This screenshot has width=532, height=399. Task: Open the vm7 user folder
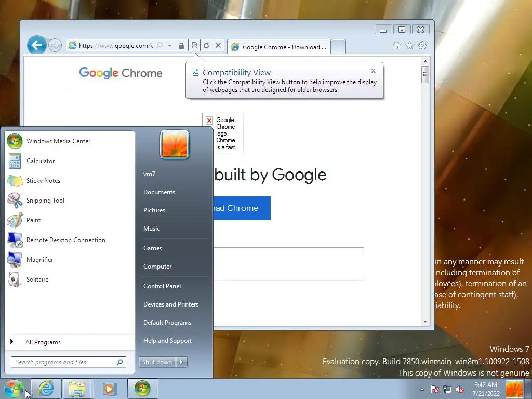(175, 174)
